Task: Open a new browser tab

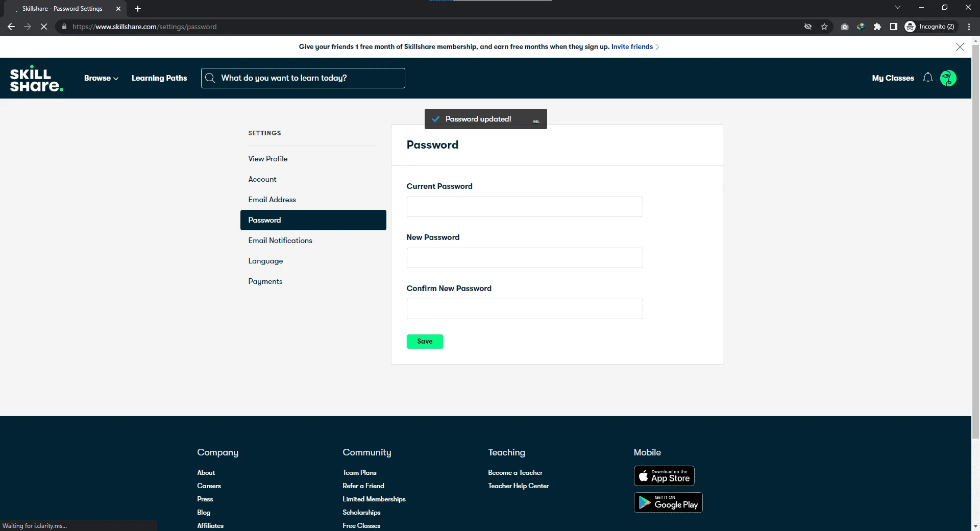Action: (x=138, y=9)
